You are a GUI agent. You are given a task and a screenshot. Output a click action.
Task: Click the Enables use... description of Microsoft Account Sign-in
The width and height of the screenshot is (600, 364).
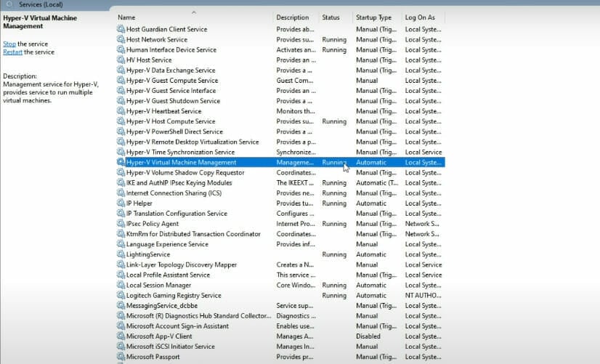coord(295,326)
